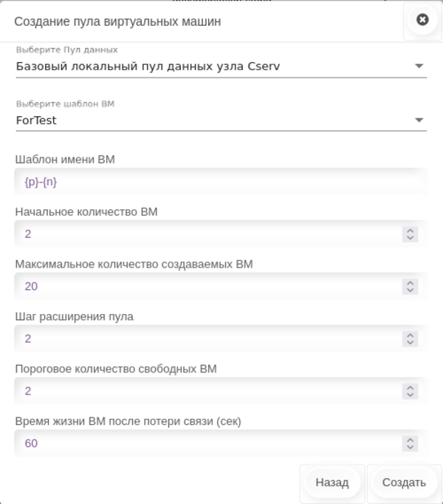Increase the free VM threshold count
This screenshot has height=504, width=443.
pos(411,388)
